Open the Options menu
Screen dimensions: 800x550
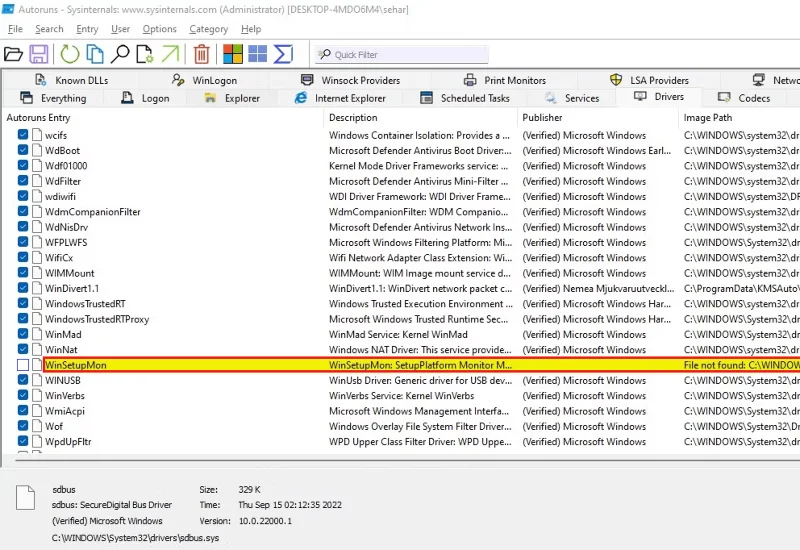[x=159, y=29]
